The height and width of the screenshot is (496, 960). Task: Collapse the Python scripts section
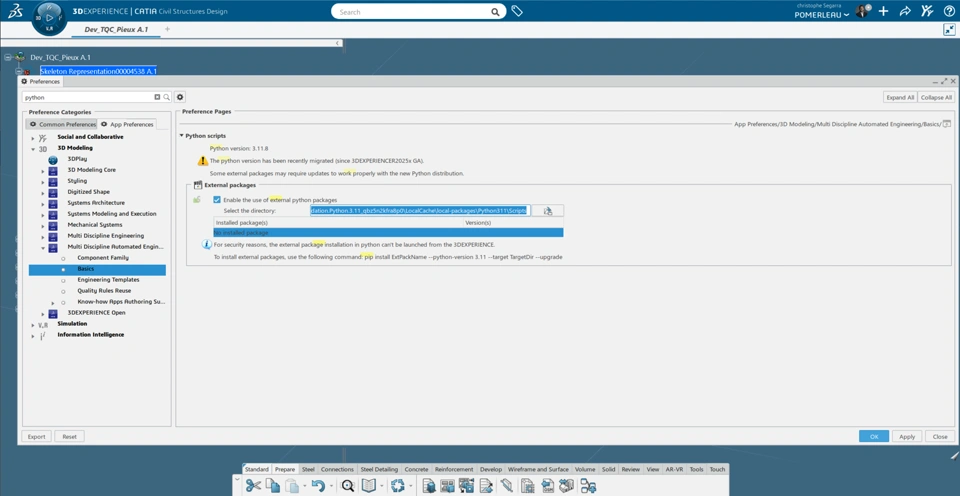point(181,136)
